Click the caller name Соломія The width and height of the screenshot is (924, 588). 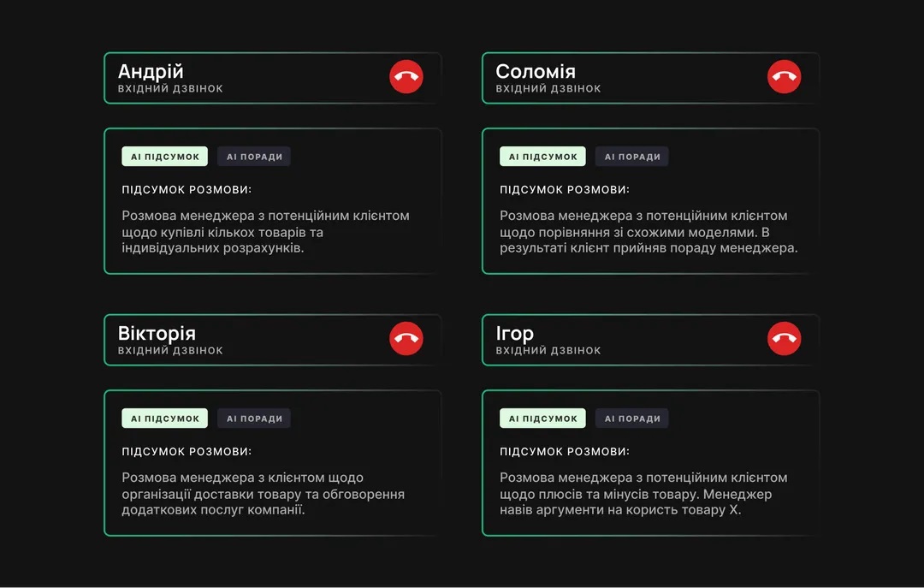click(536, 71)
